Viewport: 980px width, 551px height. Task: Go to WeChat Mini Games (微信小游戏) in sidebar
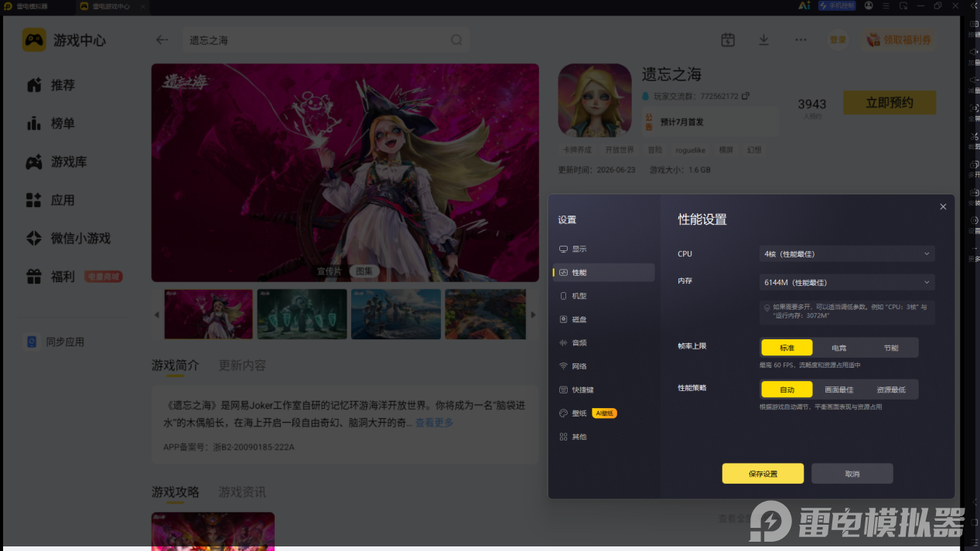click(x=68, y=238)
